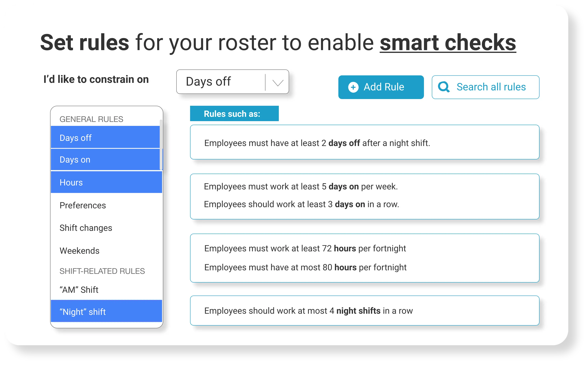Select the 72 hours per fortnight rule
This screenshot has width=588, height=365.
click(305, 248)
